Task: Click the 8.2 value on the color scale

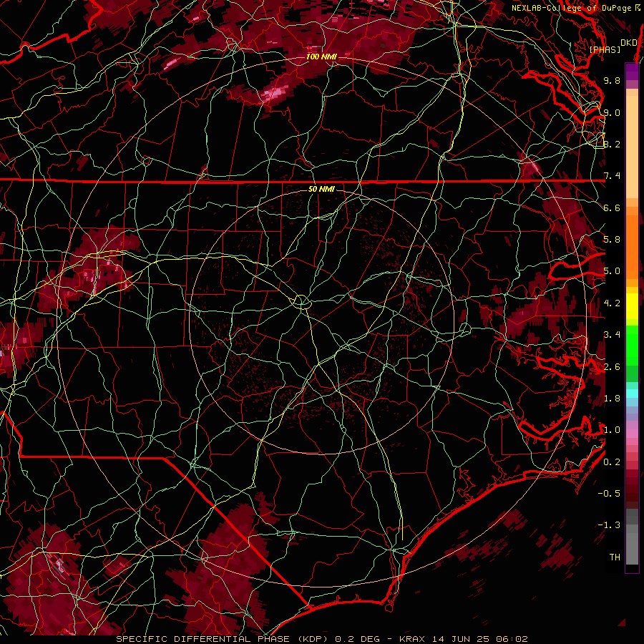Action: point(612,144)
